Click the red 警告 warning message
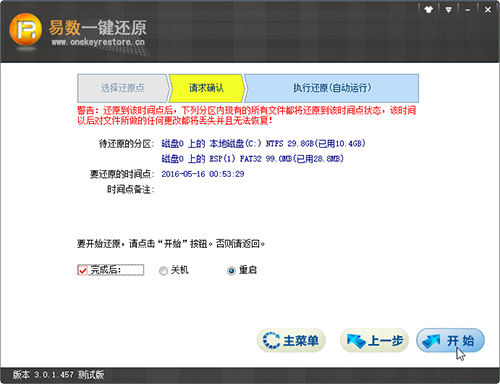The height and width of the screenshot is (384, 500). click(246, 115)
